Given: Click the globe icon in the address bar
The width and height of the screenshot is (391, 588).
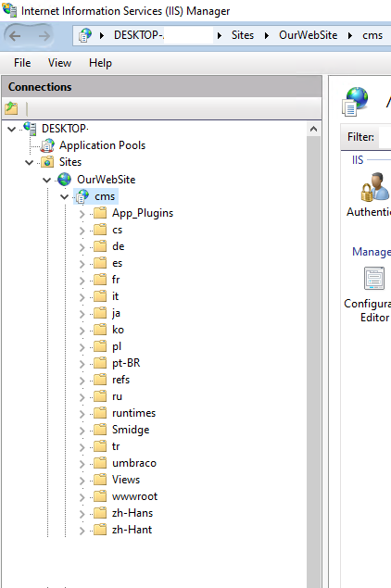Looking at the screenshot, I should (x=85, y=35).
